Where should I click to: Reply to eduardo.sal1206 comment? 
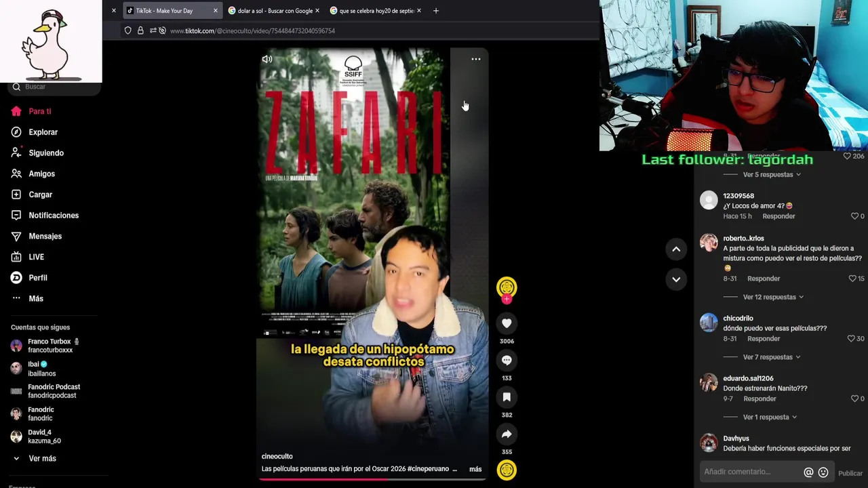pos(759,399)
